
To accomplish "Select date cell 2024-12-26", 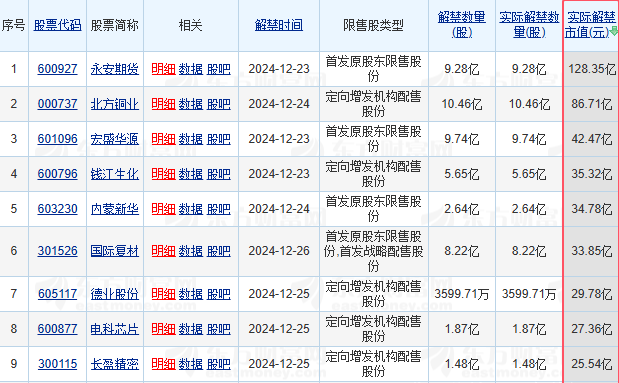I will click(279, 251).
